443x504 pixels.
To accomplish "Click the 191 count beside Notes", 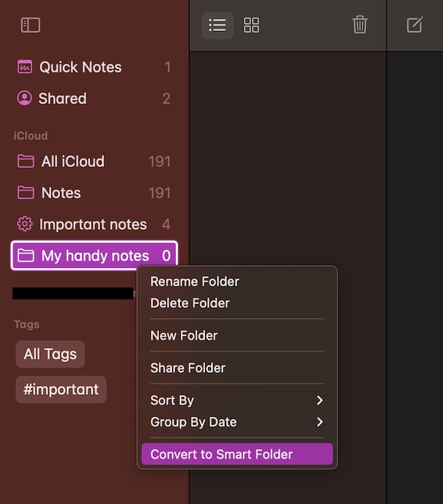I will click(x=160, y=193).
